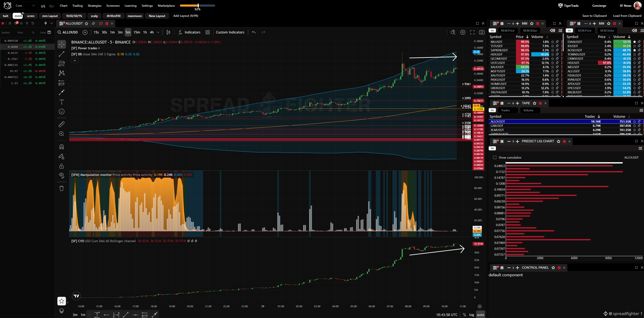Open the Indicators dialog
644x318 pixels.
[x=189, y=32]
